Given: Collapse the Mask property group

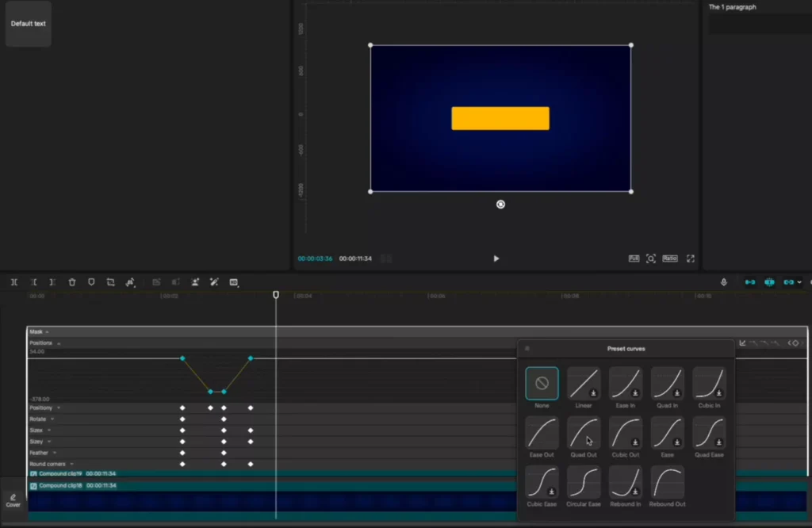Looking at the screenshot, I should click(x=48, y=332).
